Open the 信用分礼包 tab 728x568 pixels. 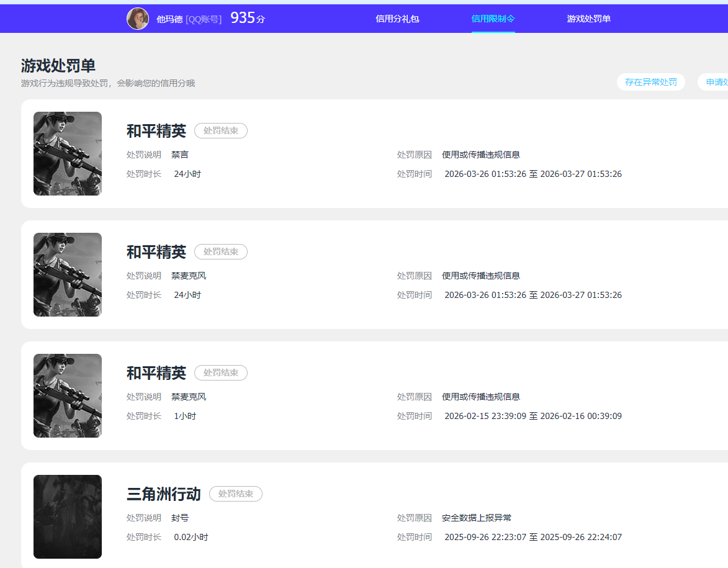(x=397, y=19)
